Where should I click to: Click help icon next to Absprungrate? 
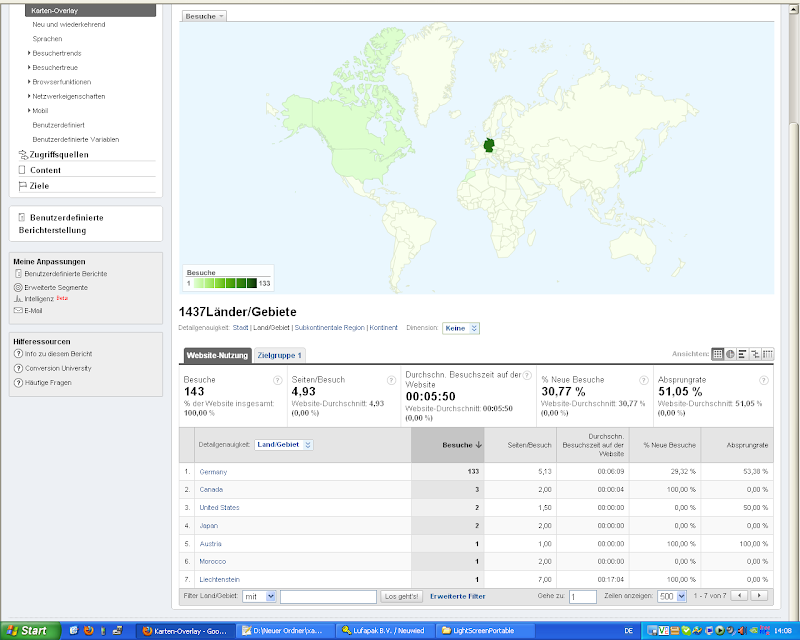763,380
